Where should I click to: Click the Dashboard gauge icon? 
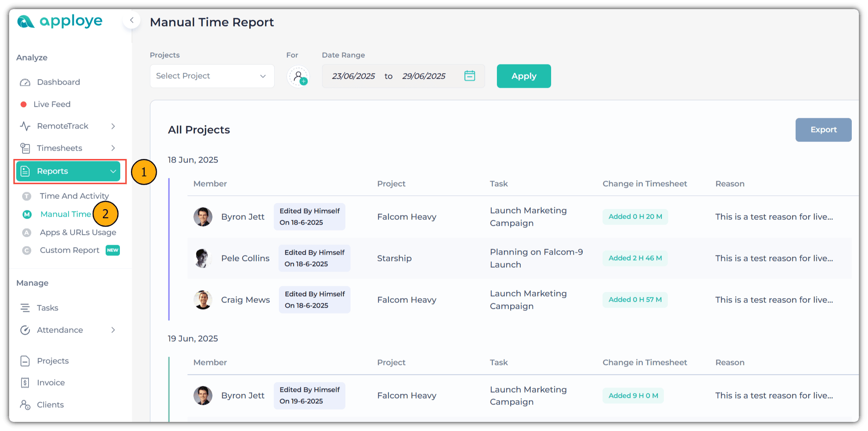(x=25, y=82)
